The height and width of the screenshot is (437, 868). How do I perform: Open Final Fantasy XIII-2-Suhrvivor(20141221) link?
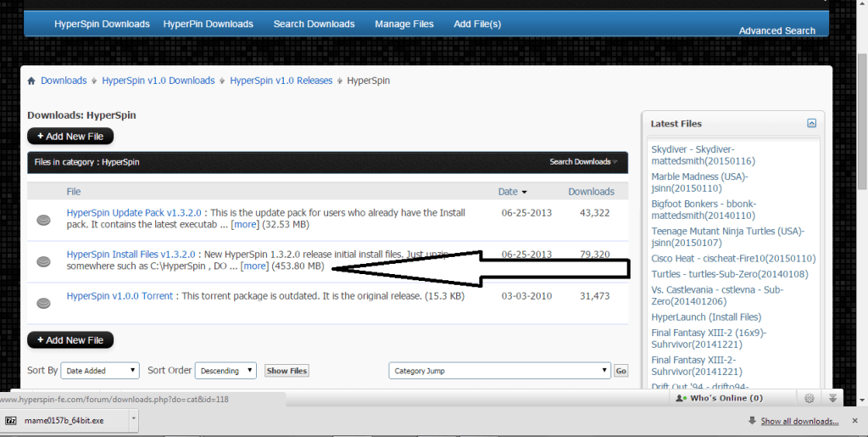pos(697,366)
